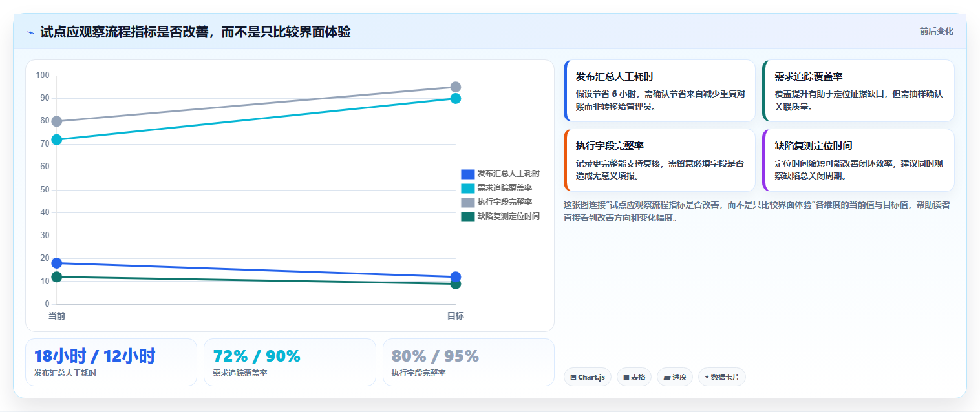Select the 数据卡片 tag chip
The image size is (980, 412).
[721, 377]
